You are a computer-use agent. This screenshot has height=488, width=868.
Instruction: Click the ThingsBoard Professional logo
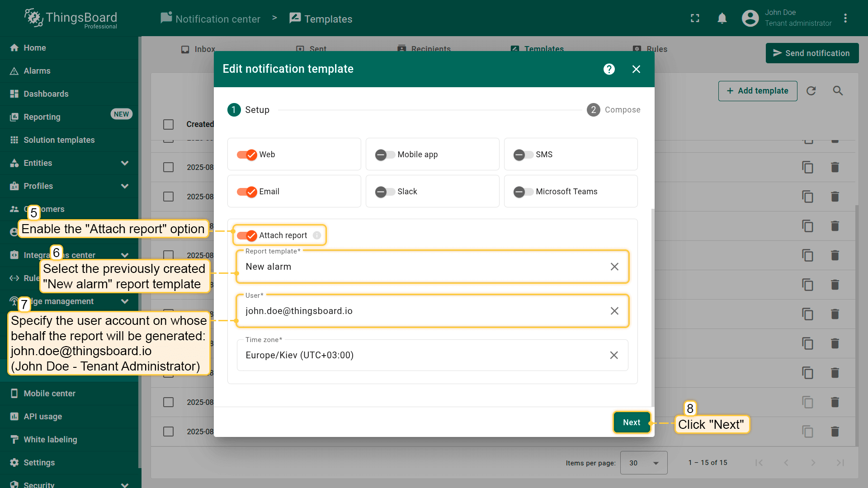pyautogui.click(x=71, y=18)
